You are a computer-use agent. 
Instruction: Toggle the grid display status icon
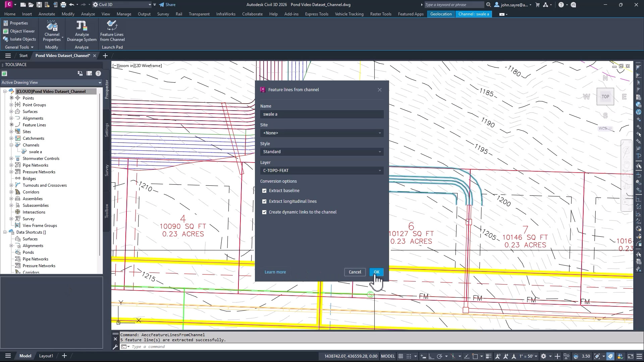pyautogui.click(x=400, y=356)
